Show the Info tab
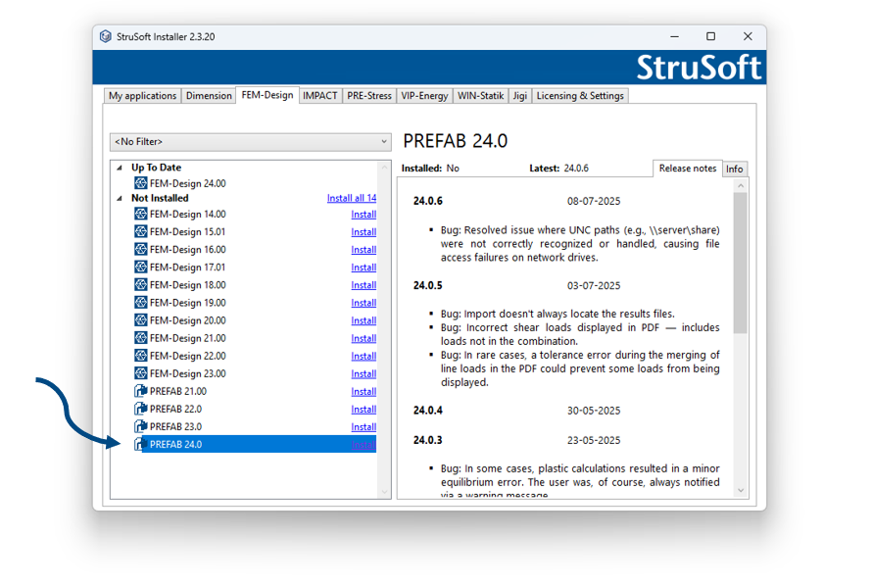873x588 pixels. point(735,169)
